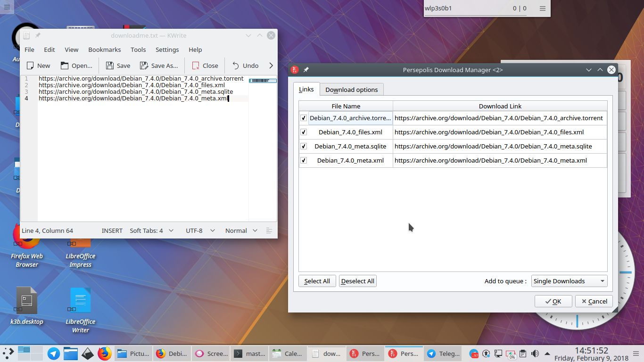The width and height of the screenshot is (644, 362).
Task: Open the KWrite Help menu
Action: pyautogui.click(x=195, y=49)
